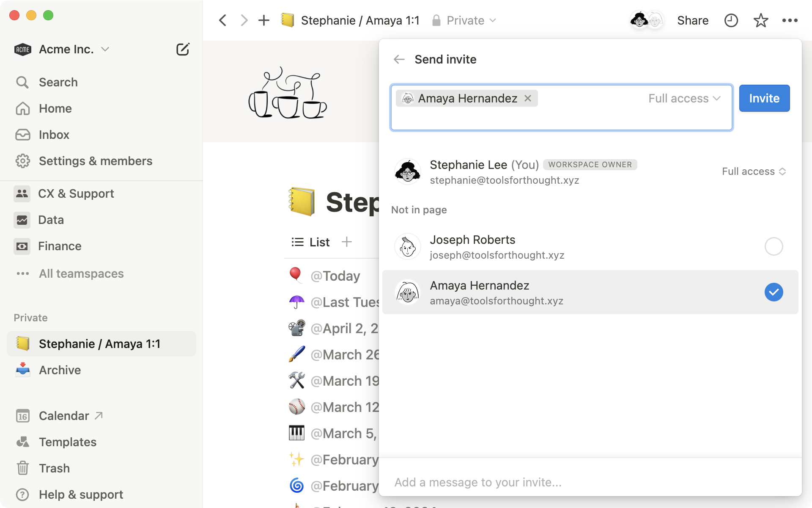The width and height of the screenshot is (812, 508).
Task: Enable full access dropdown for invite
Action: point(683,98)
